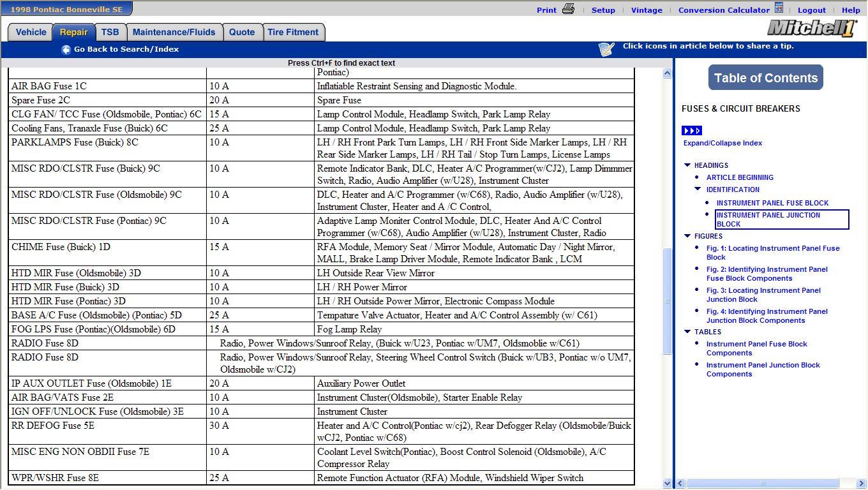Open Fig. 2: Identifying Fuse Block Components
Screen dimensions: 868x490
pos(767,274)
